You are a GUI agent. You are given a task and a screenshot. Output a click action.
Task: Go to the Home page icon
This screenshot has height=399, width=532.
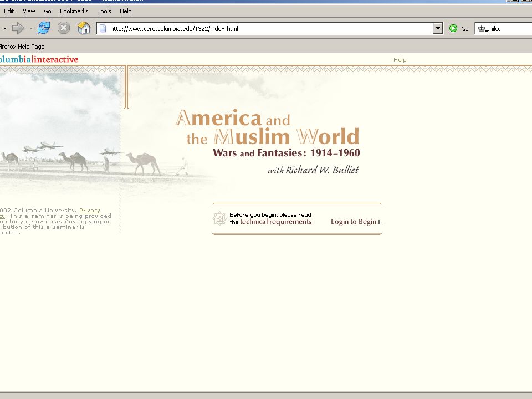coord(84,28)
